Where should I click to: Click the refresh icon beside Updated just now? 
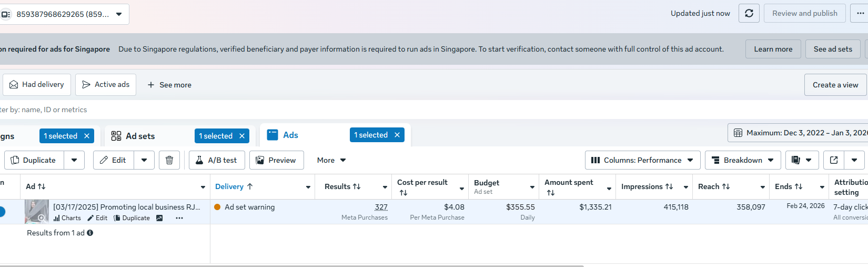pos(749,13)
